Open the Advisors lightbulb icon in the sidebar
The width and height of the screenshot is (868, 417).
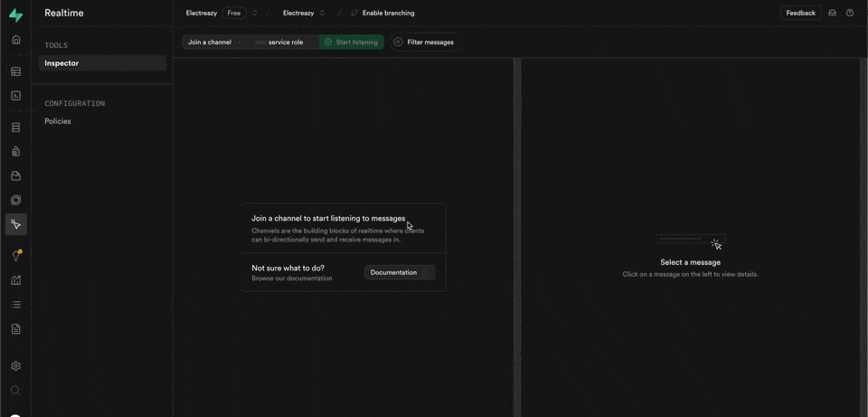pos(16,255)
